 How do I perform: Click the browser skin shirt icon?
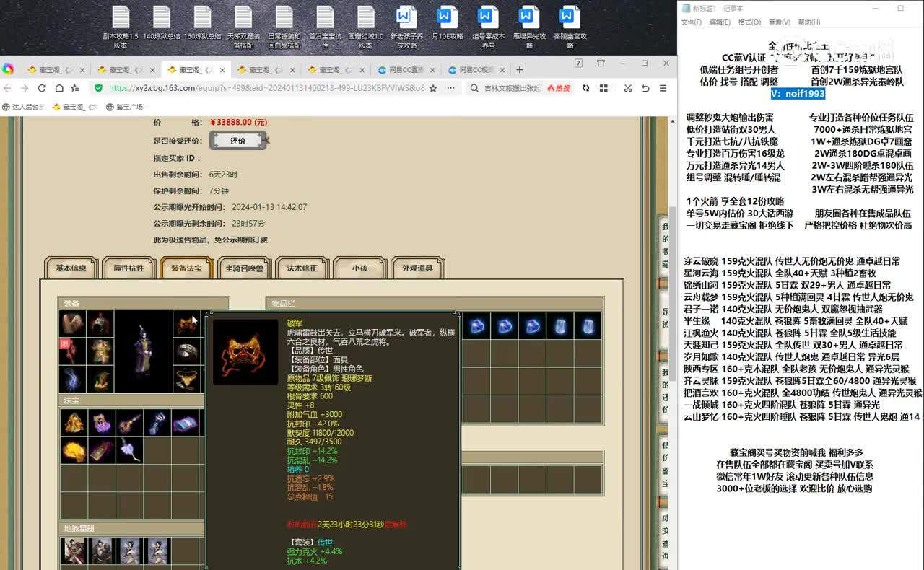[x=601, y=63]
